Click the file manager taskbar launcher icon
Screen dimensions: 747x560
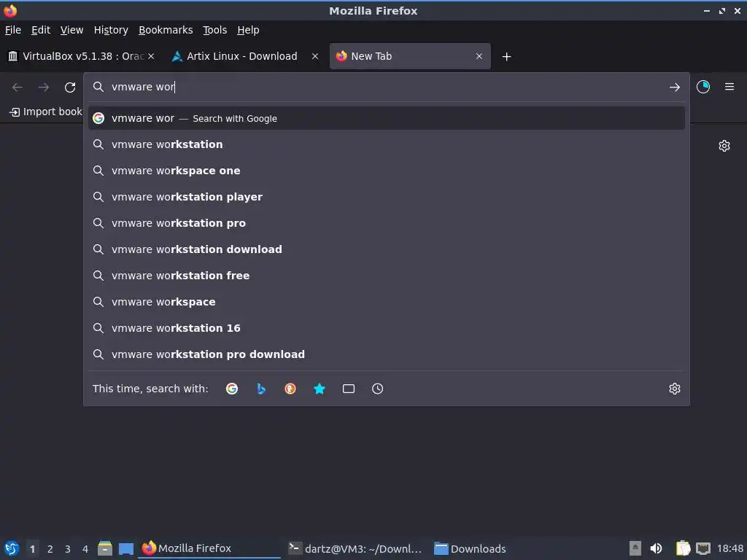105,548
